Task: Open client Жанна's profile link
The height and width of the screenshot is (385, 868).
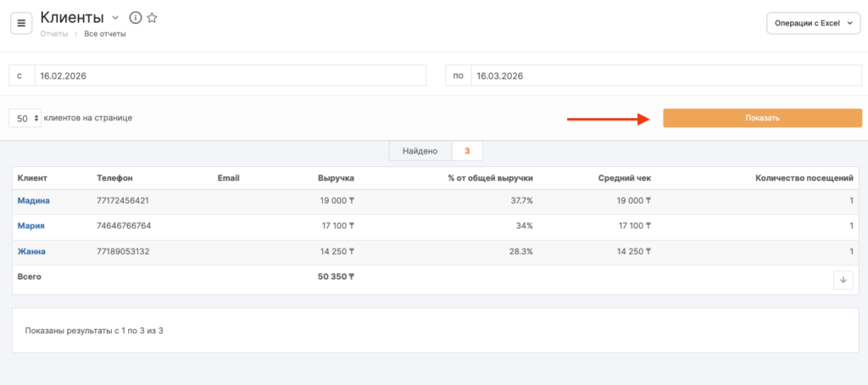Action: 31,252
